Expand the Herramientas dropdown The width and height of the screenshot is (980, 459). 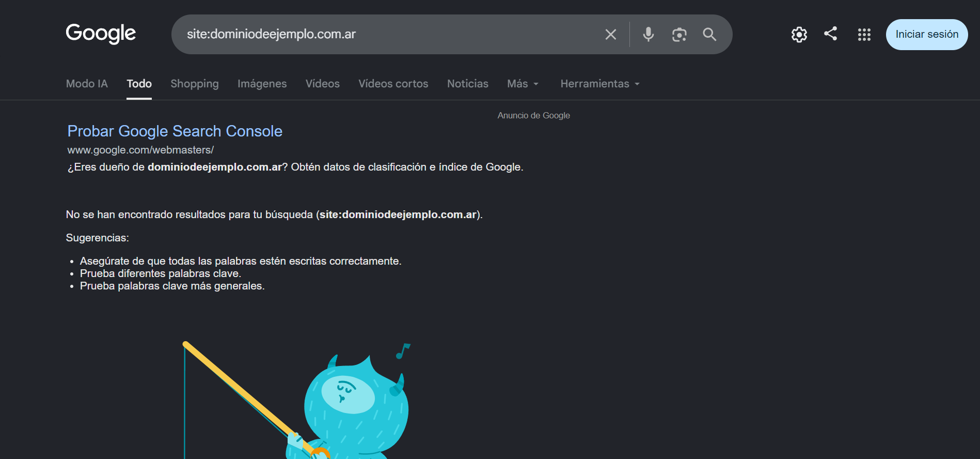(600, 84)
